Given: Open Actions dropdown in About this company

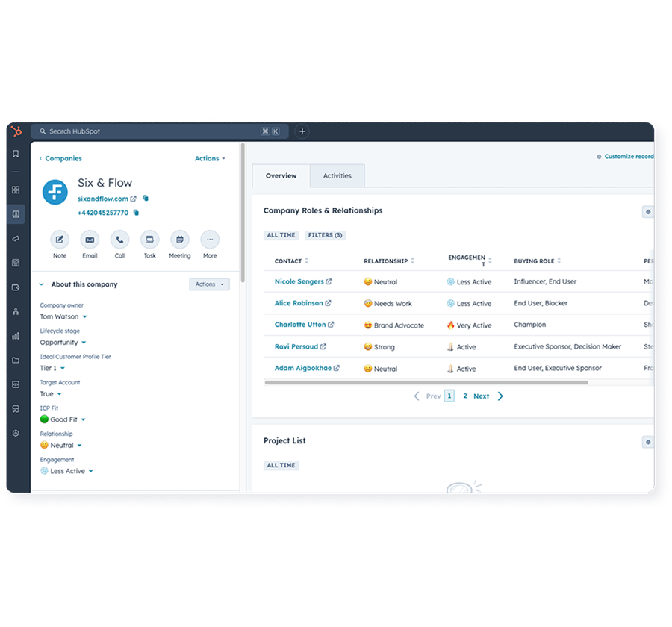Looking at the screenshot, I should 210,284.
